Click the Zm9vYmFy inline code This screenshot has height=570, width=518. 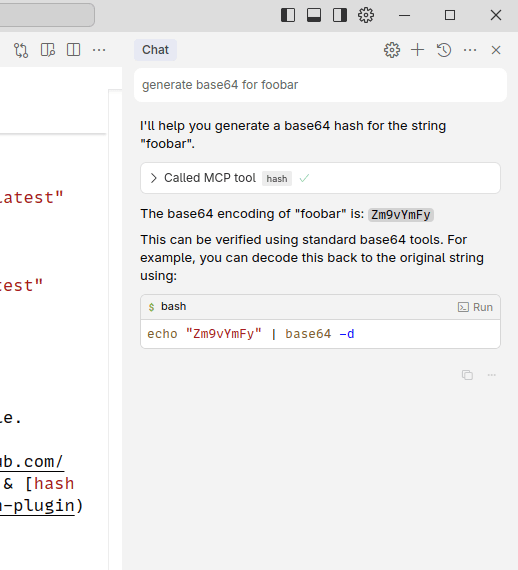tap(401, 214)
